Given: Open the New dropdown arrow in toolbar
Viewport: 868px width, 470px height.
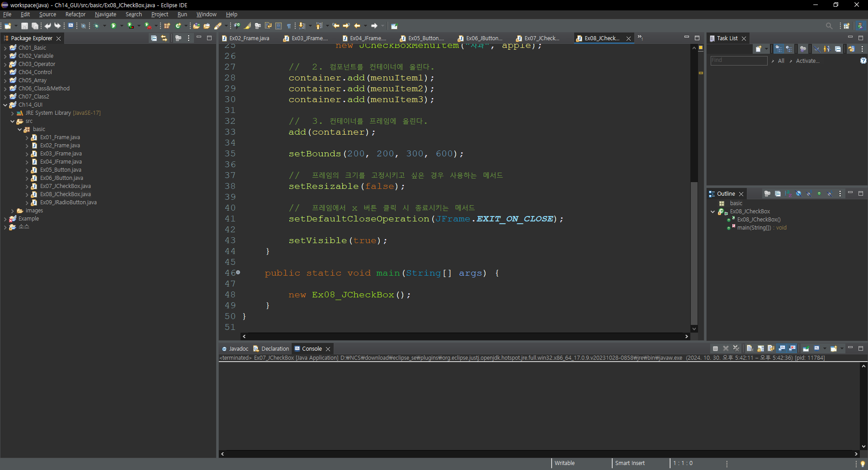Looking at the screenshot, I should (16, 26).
